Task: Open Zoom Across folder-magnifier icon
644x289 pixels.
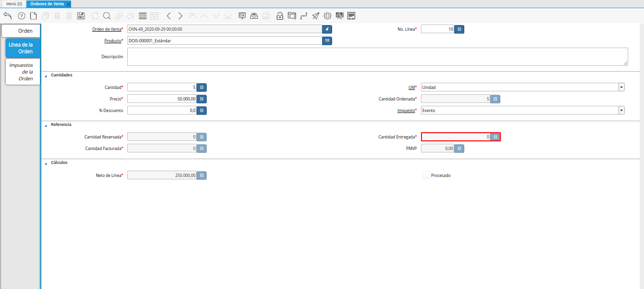Action: click(292, 16)
